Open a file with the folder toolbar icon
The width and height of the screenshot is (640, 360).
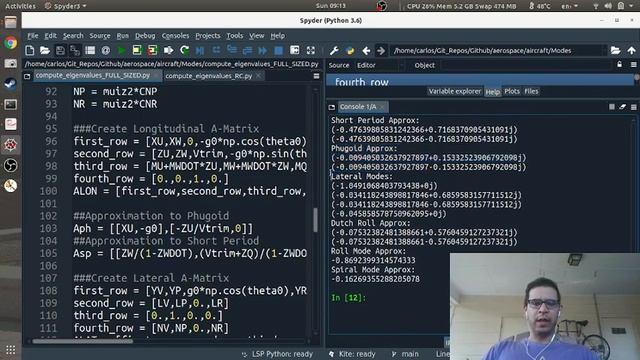[45, 51]
